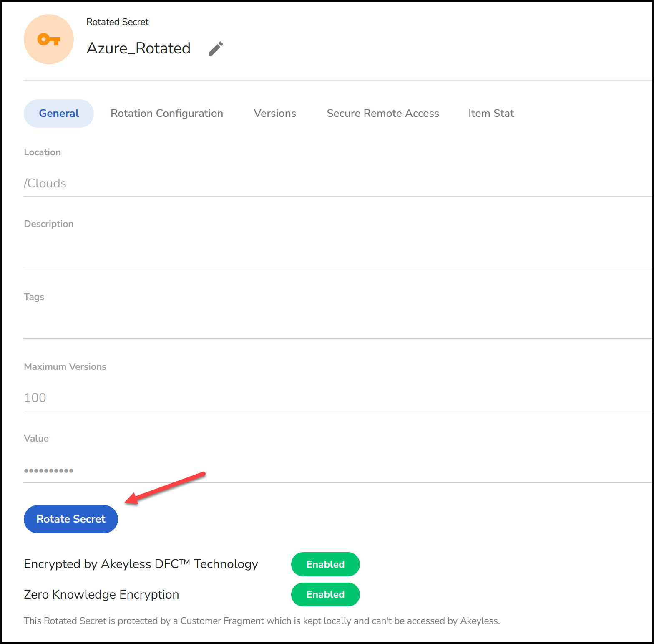Click the masked Value field

[x=338, y=470]
